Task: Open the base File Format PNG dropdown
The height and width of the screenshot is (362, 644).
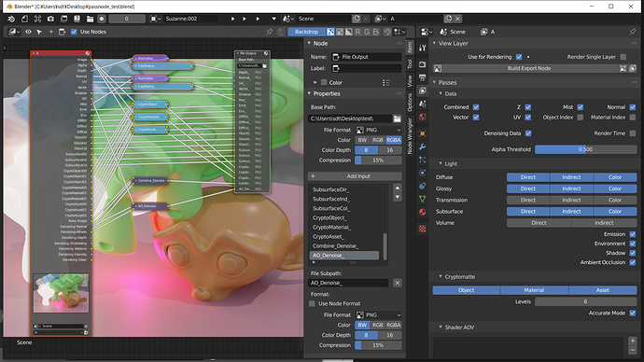Action: pos(378,130)
